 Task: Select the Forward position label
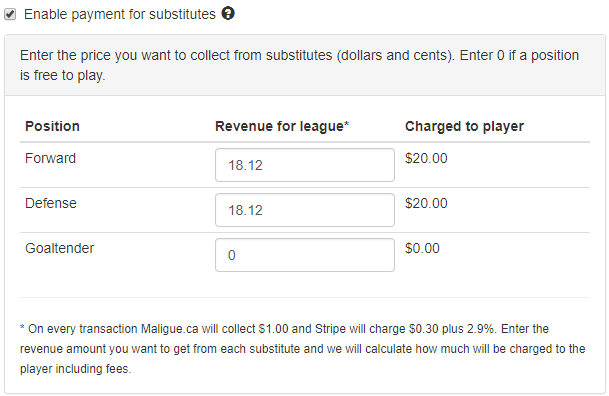50,158
